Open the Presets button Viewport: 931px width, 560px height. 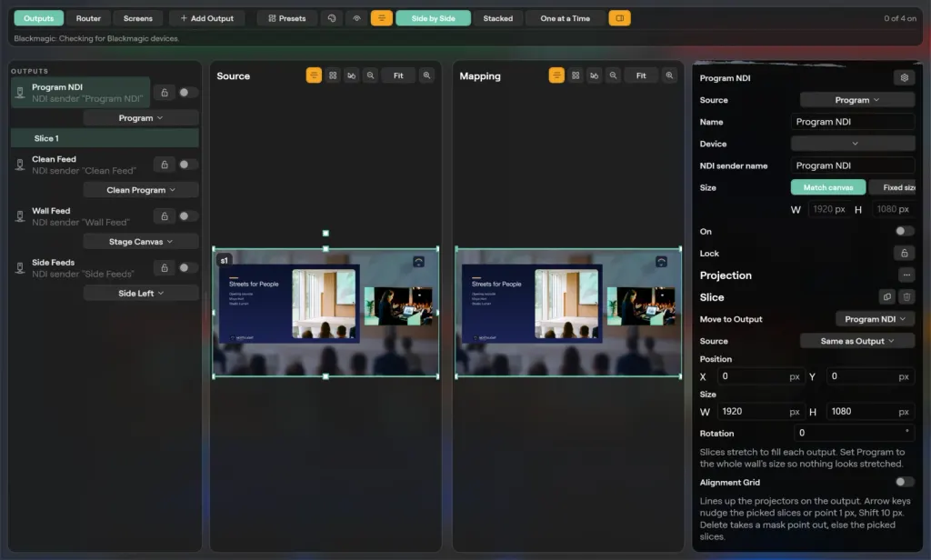(286, 18)
